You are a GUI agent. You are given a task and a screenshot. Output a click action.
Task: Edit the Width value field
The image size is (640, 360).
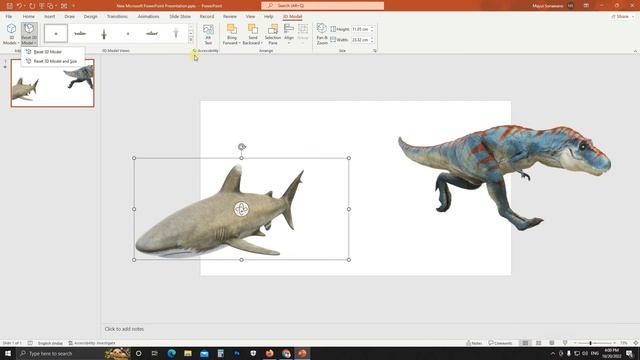click(360, 40)
